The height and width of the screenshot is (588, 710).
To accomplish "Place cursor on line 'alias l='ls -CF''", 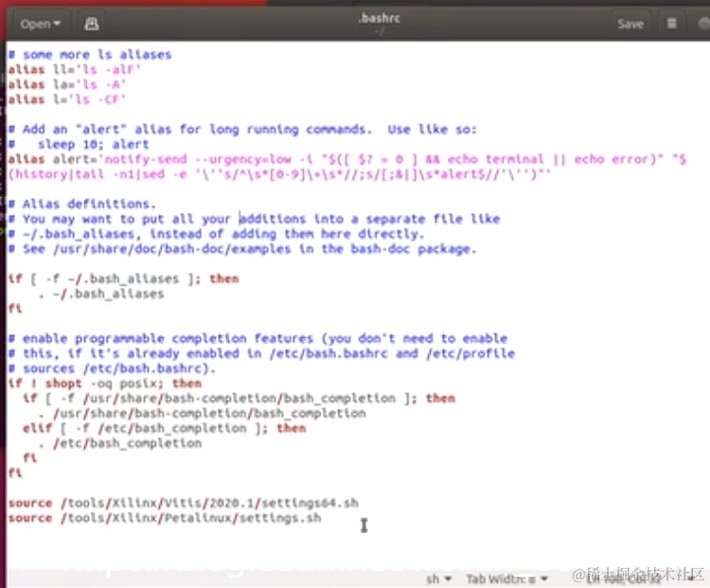I will (66, 99).
